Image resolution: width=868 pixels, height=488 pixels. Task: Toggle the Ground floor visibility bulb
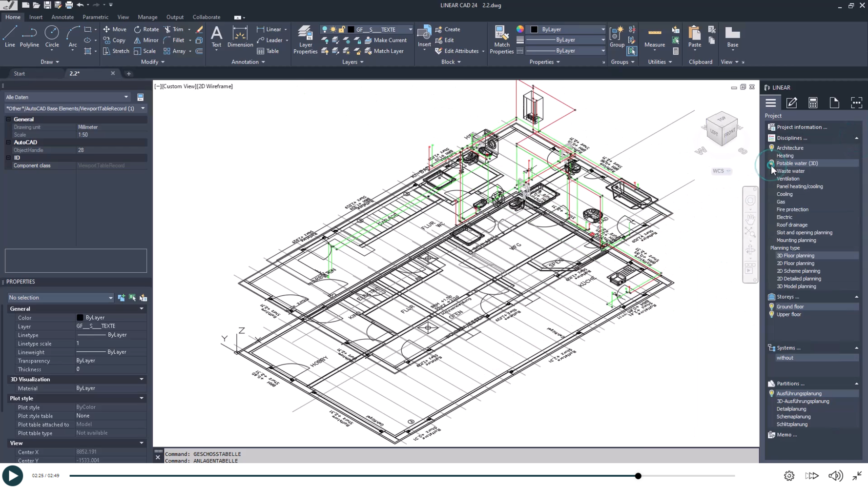click(x=771, y=306)
